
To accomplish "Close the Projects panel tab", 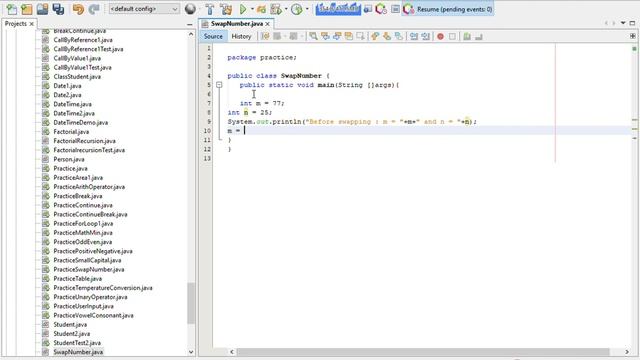I will coord(32,24).
